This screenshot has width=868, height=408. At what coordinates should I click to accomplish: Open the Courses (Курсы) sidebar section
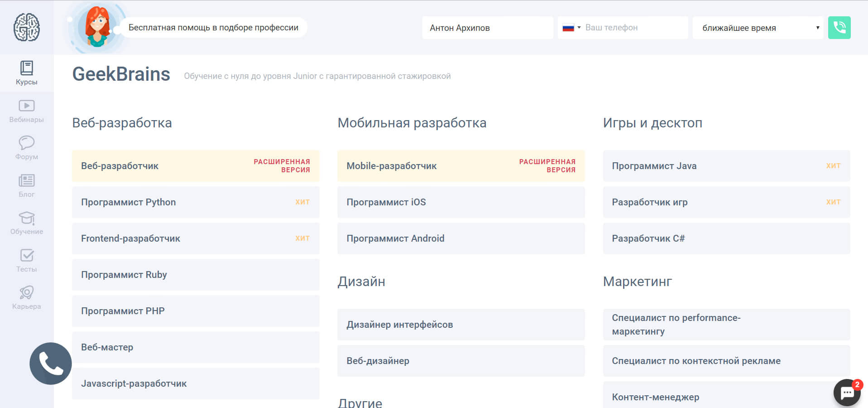26,73
